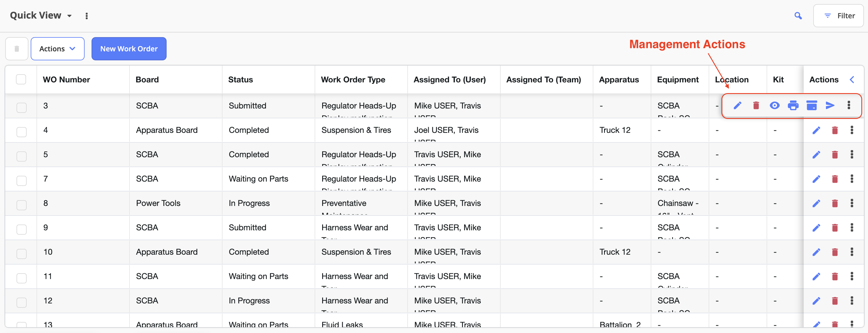Click the Assigned To (Team) column header

click(544, 79)
